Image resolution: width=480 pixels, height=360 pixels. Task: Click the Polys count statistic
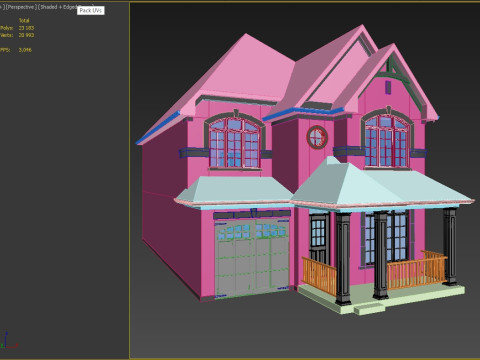[x=17, y=28]
